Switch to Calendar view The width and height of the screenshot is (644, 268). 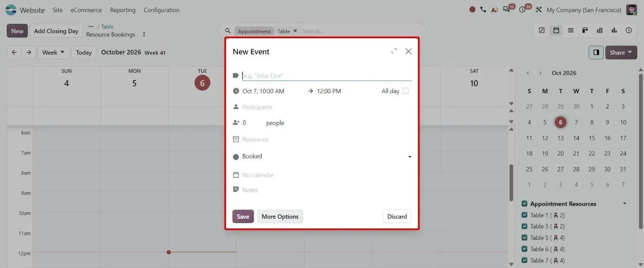pyautogui.click(x=556, y=30)
